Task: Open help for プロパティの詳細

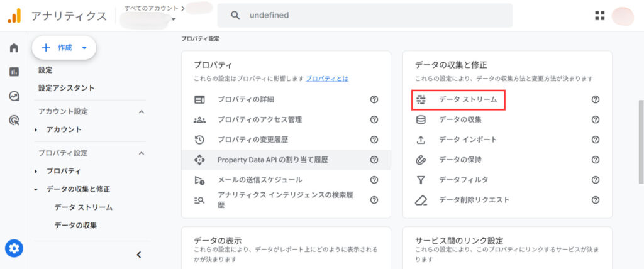Action: click(374, 99)
